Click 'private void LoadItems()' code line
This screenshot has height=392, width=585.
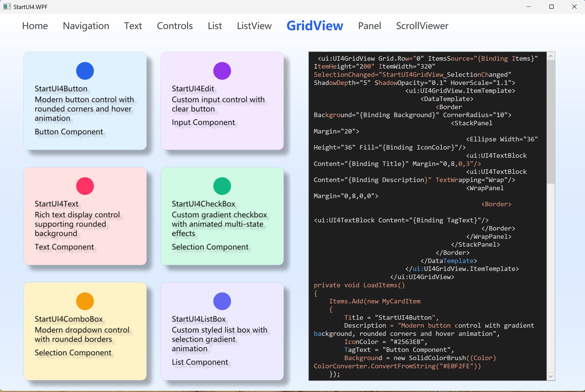359,285
